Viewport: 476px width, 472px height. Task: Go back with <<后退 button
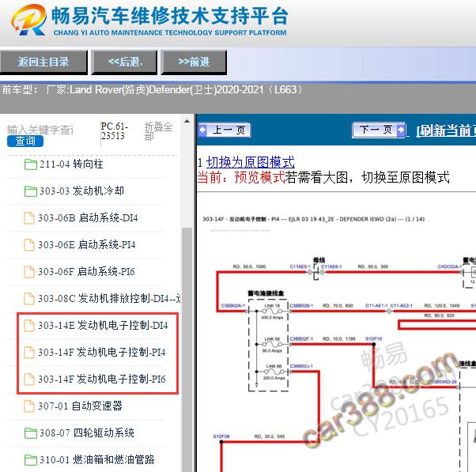tap(125, 62)
